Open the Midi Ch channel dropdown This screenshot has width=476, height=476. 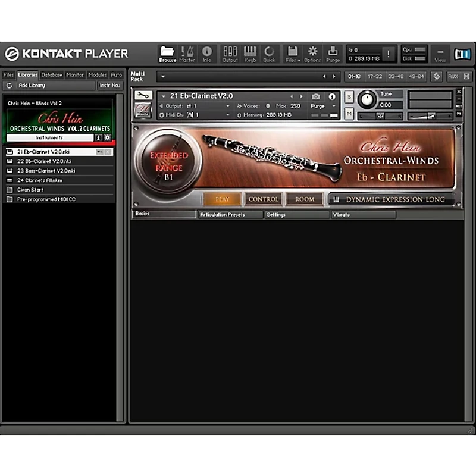pyautogui.click(x=228, y=115)
